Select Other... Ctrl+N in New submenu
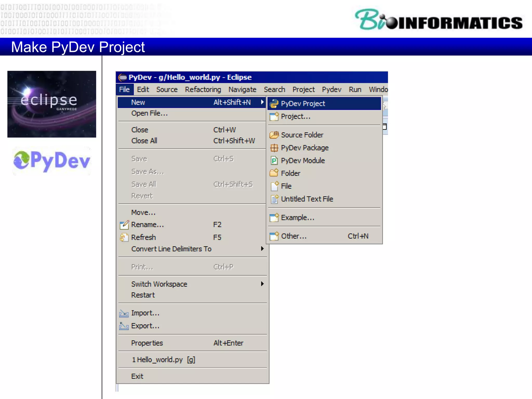The height and width of the screenshot is (399, 532). 324,236
